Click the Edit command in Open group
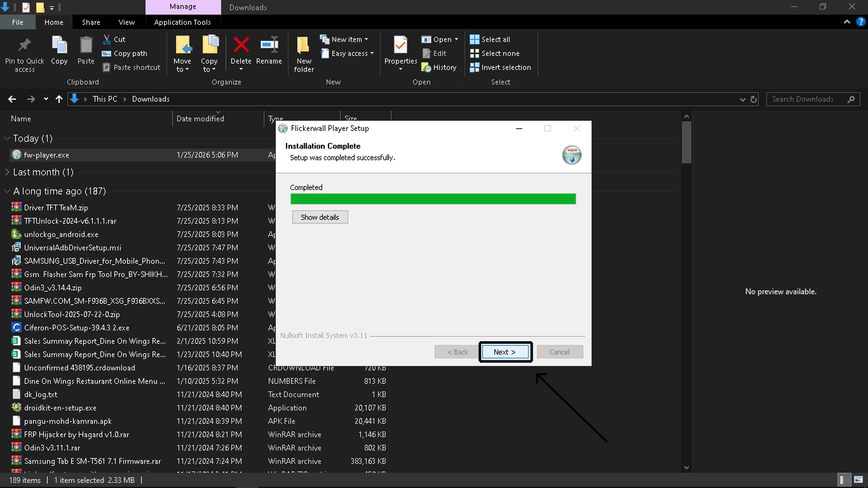Image resolution: width=868 pixels, height=488 pixels. point(434,53)
